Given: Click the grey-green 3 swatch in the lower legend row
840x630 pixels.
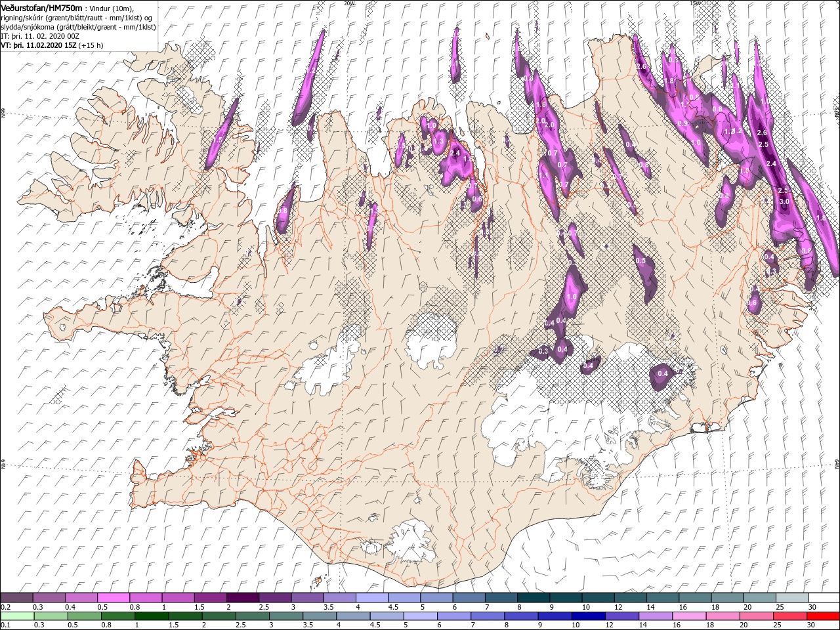Looking at the screenshot, I should pos(286,616).
